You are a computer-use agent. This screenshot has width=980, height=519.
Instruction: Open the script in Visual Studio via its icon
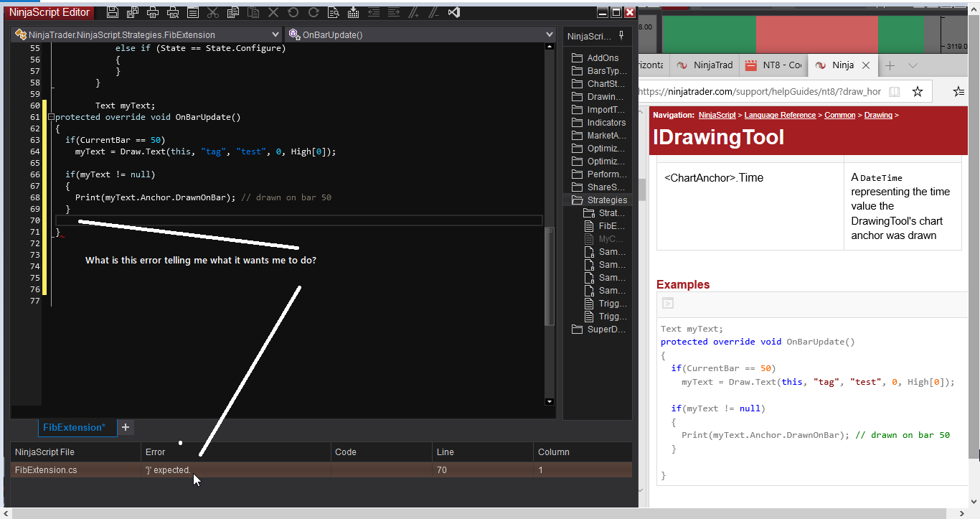click(453, 12)
